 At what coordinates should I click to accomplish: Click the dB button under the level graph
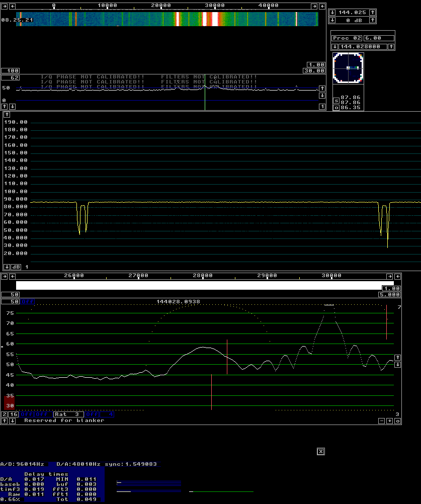pyautogui.click(x=17, y=267)
